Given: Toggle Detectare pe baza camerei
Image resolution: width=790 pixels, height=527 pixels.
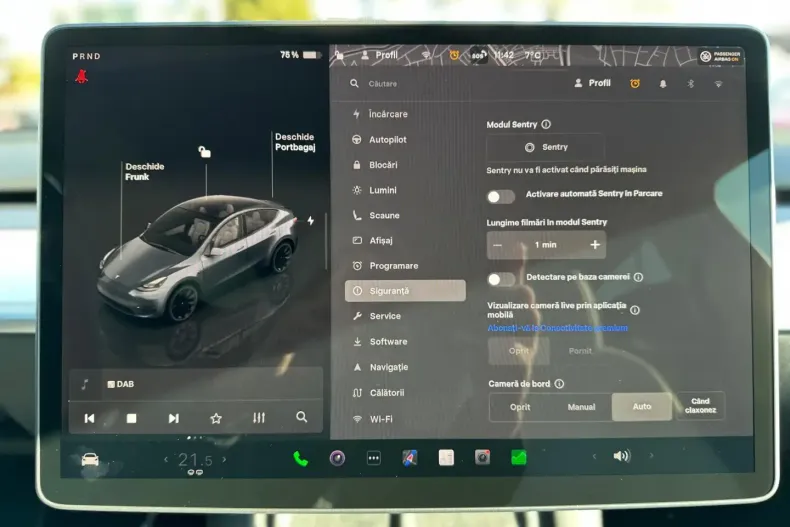Looking at the screenshot, I should (501, 280).
